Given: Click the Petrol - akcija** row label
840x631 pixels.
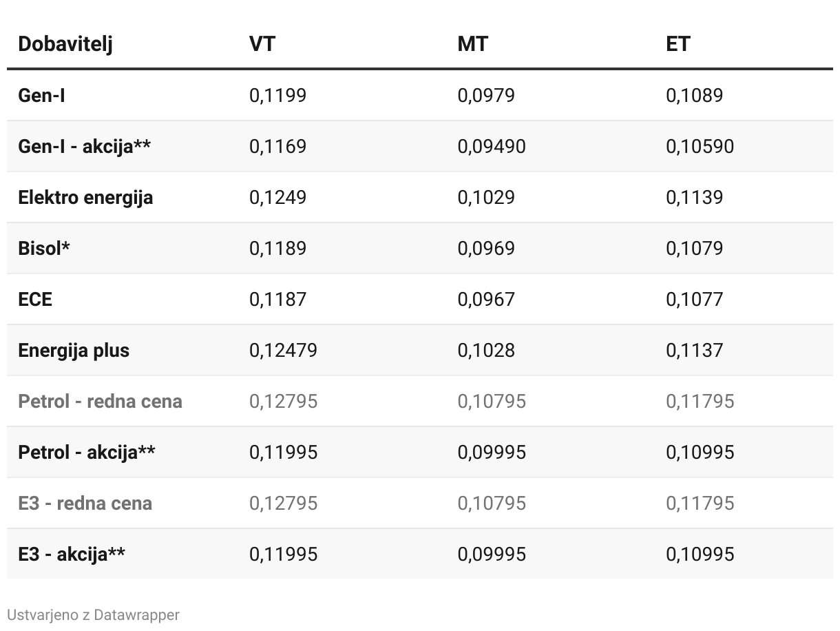Looking at the screenshot, I should click(87, 452).
